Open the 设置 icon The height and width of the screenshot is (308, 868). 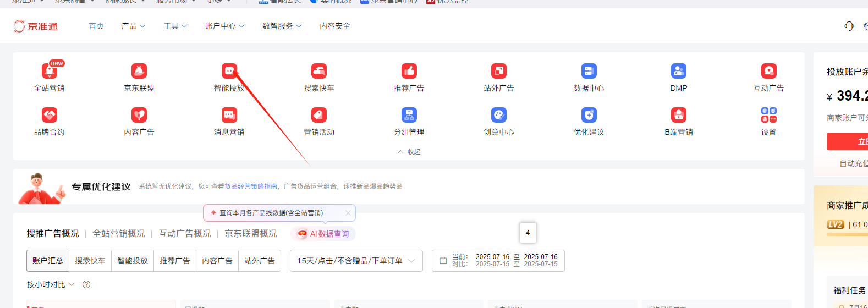point(768,116)
